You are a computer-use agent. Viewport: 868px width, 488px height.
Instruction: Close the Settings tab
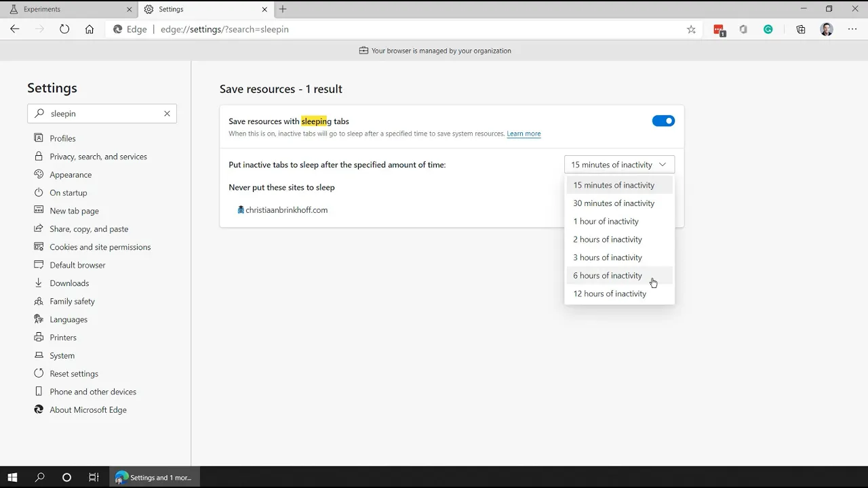pos(264,9)
